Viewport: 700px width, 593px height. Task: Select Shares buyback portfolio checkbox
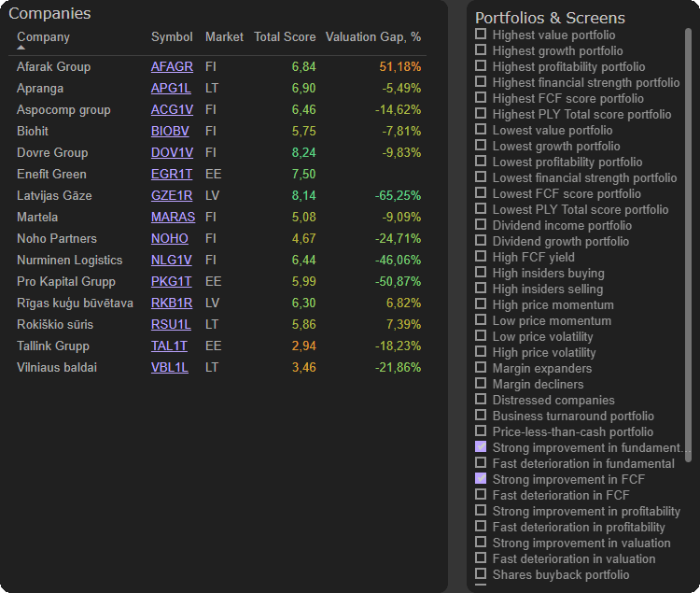click(x=481, y=574)
